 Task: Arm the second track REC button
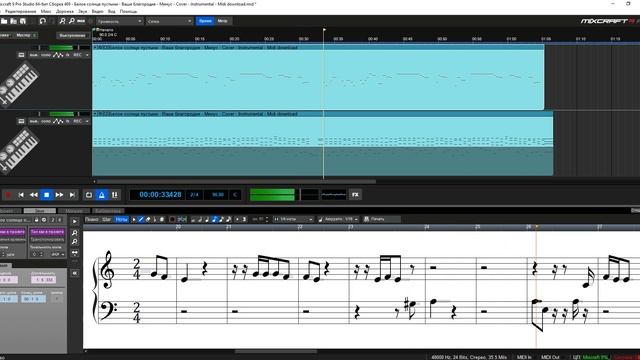click(77, 121)
